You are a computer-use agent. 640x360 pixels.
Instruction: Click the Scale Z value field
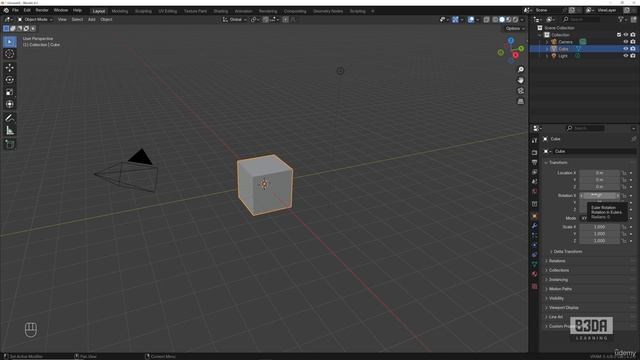click(599, 241)
